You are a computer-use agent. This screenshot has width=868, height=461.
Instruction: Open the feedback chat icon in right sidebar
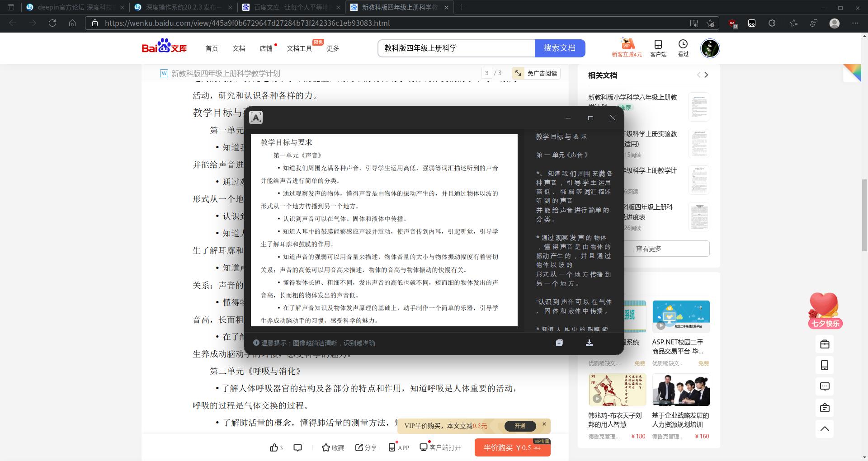825,386
